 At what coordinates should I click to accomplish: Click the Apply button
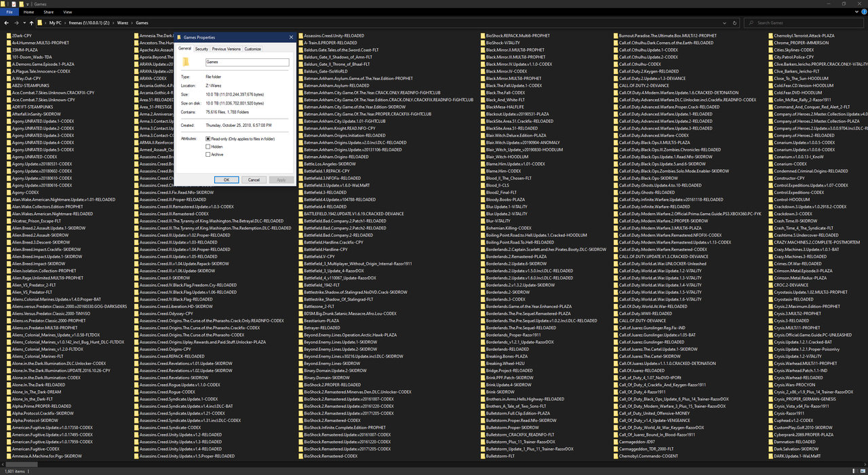click(x=281, y=180)
